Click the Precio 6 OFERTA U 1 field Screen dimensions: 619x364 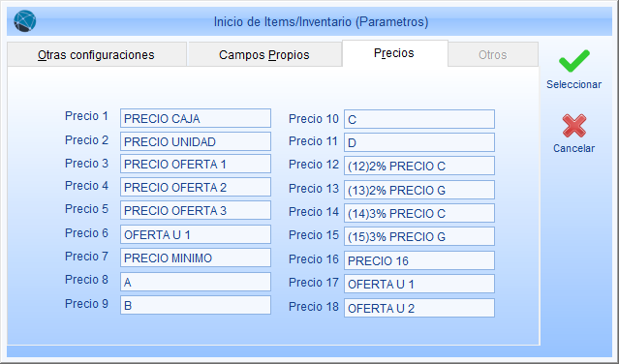(196, 234)
